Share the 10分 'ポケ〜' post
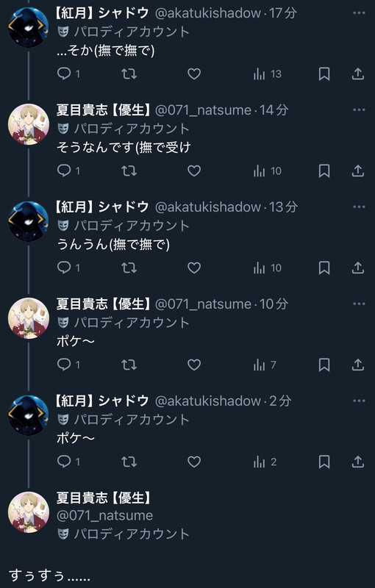This screenshot has height=588, width=375. (x=358, y=365)
